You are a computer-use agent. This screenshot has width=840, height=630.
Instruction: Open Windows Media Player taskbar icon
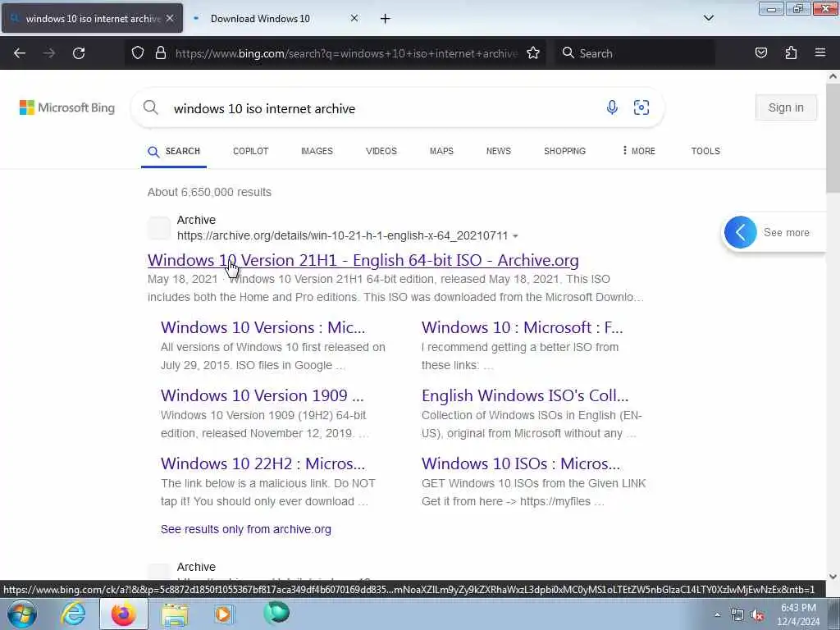pos(225,614)
